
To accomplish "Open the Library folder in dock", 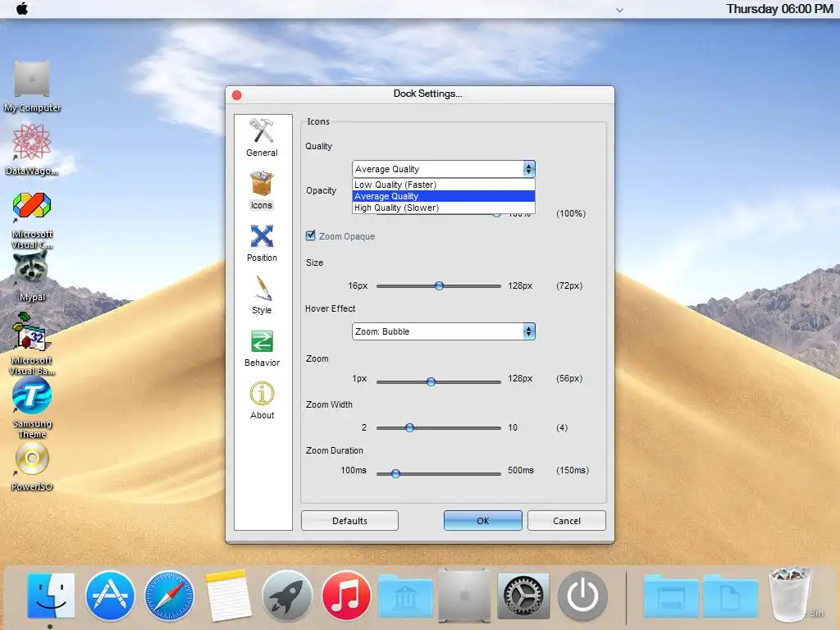I will 405,596.
